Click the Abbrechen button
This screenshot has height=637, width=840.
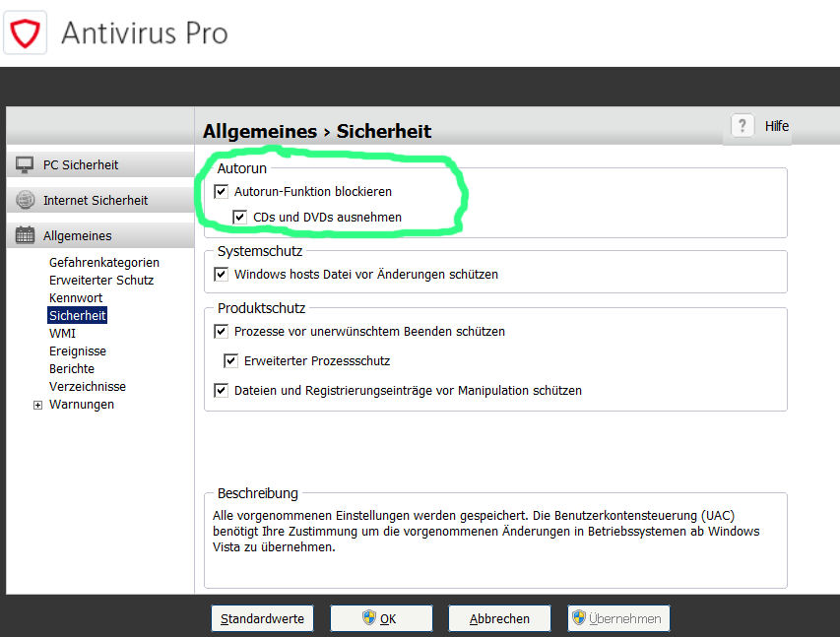click(500, 618)
